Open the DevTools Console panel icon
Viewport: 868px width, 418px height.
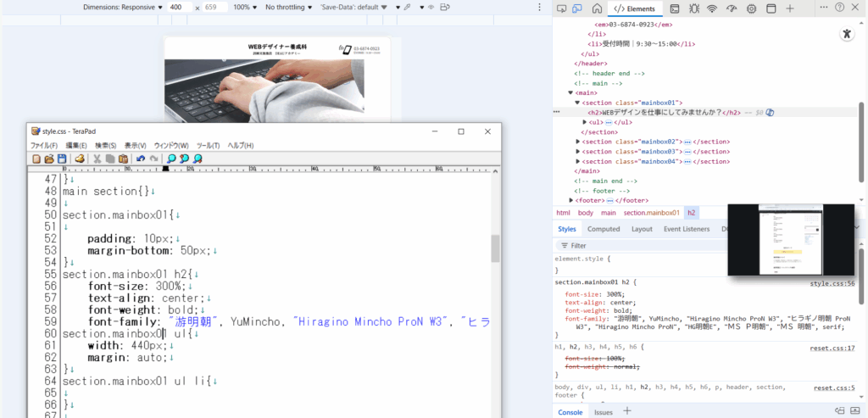coord(674,8)
